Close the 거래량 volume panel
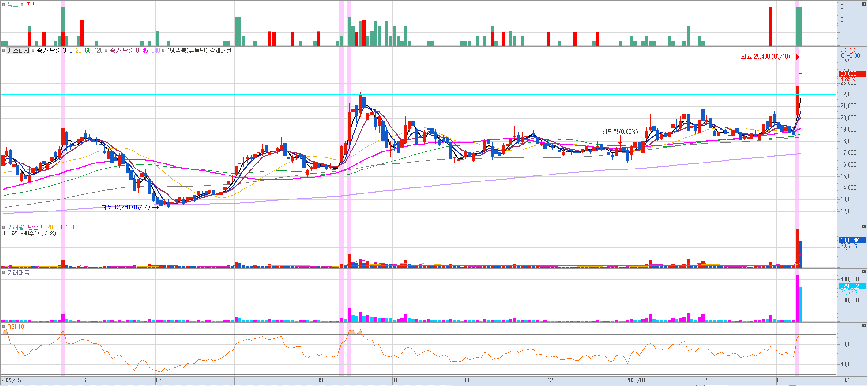 point(864,227)
